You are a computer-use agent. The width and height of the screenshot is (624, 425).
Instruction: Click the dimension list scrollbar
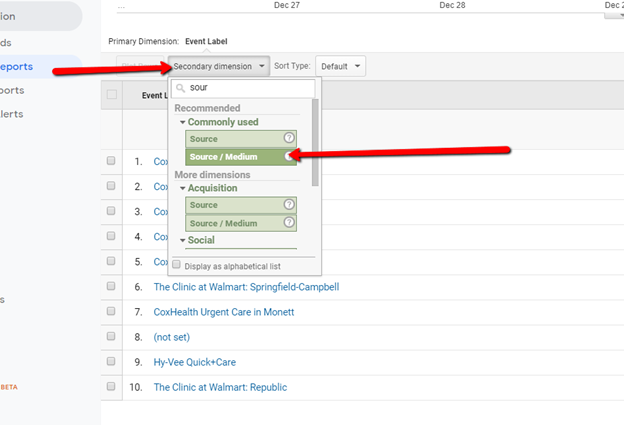pyautogui.click(x=315, y=142)
